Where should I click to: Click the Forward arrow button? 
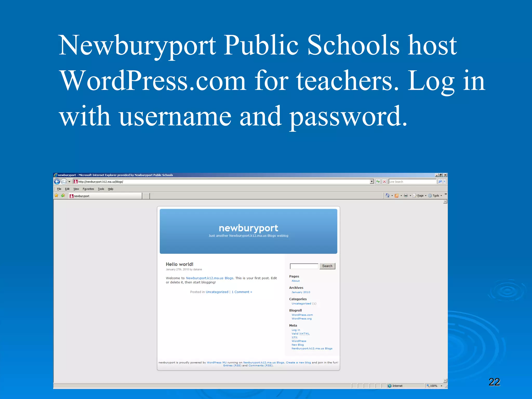click(x=64, y=182)
